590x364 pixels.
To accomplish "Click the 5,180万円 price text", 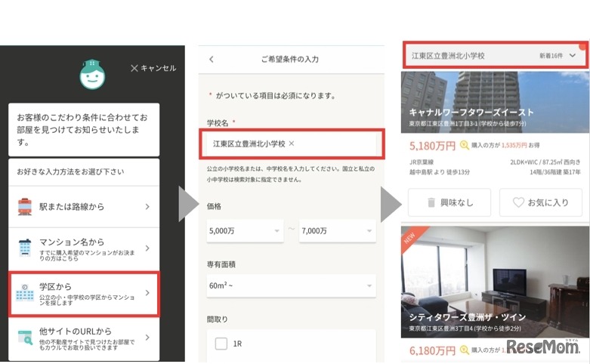I will click(x=433, y=146).
